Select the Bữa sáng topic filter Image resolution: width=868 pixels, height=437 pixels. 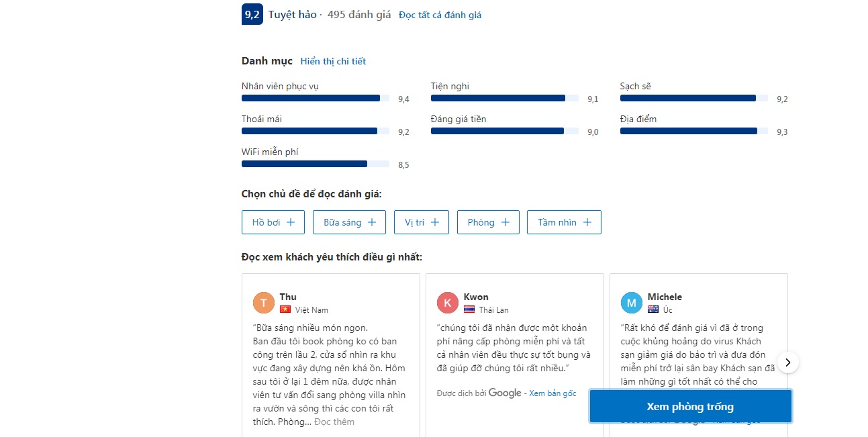point(349,222)
